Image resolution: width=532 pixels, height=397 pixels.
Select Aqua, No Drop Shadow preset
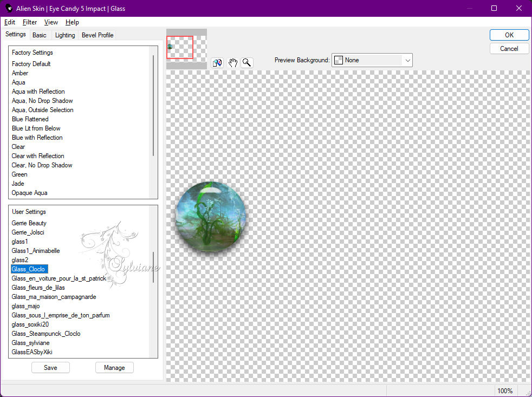click(x=42, y=100)
